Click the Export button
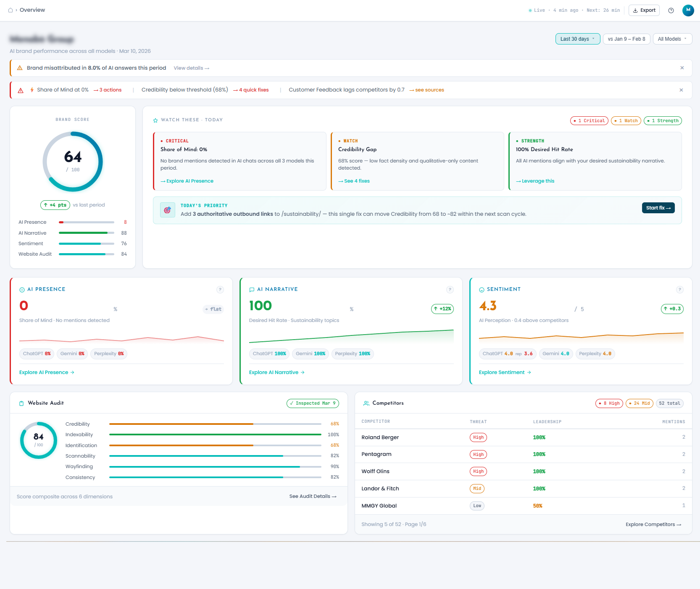This screenshot has width=700, height=589. pyautogui.click(x=644, y=10)
